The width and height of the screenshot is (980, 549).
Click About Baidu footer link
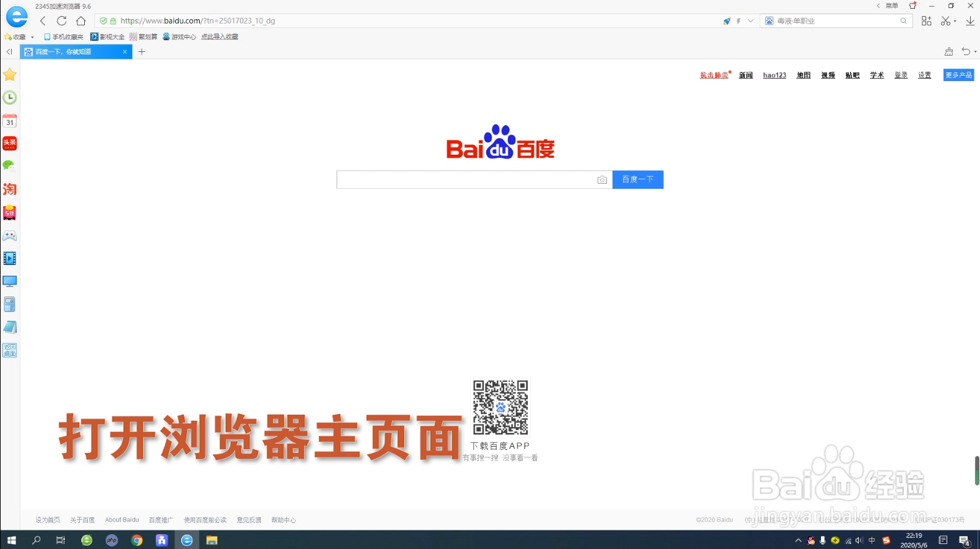pos(122,520)
